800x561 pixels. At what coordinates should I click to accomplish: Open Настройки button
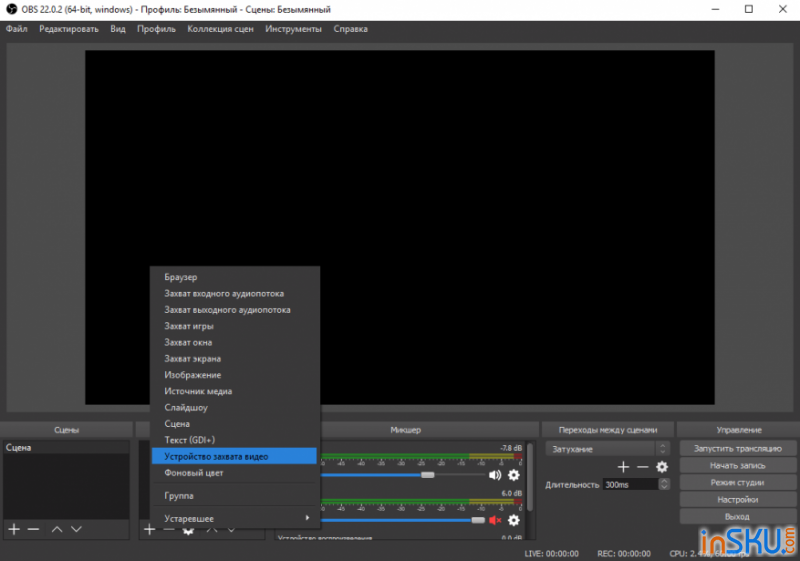(737, 500)
